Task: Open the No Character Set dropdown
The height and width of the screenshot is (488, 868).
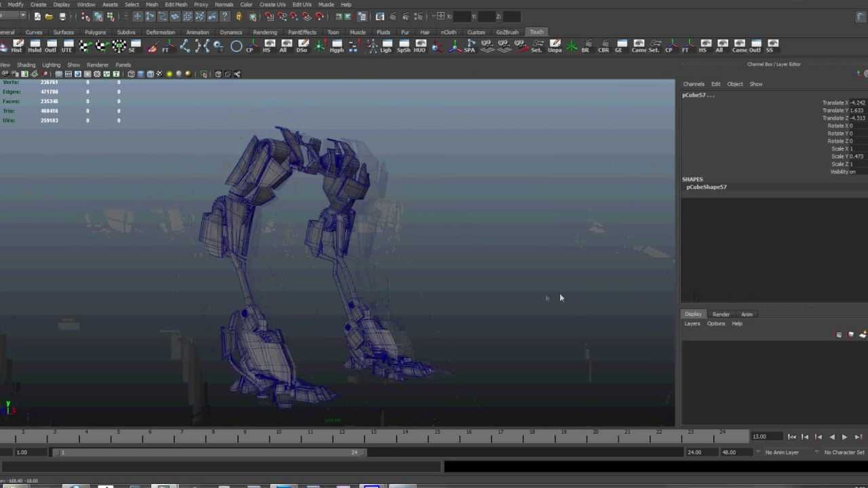Action: click(x=841, y=452)
